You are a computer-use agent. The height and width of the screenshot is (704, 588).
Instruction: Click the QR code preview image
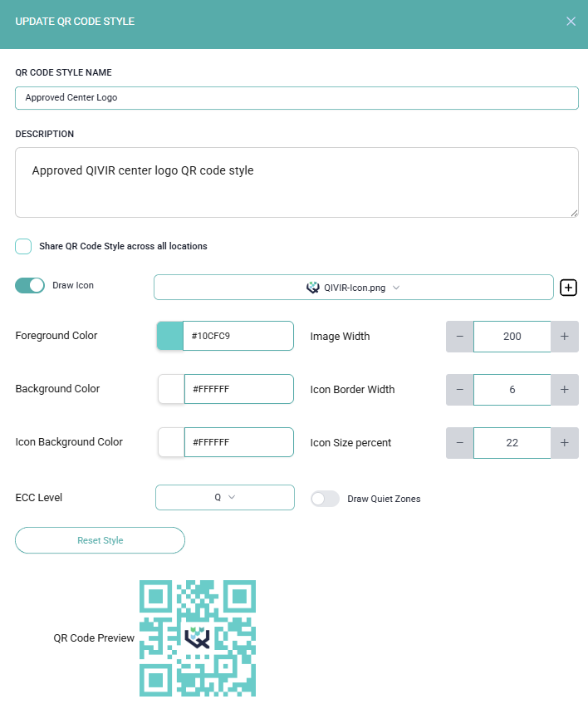pyautogui.click(x=197, y=638)
